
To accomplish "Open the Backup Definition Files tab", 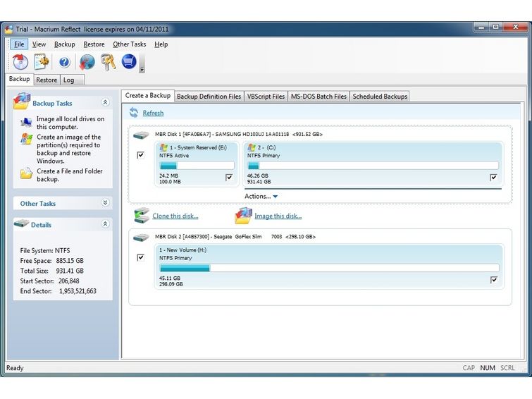I will (x=209, y=97).
